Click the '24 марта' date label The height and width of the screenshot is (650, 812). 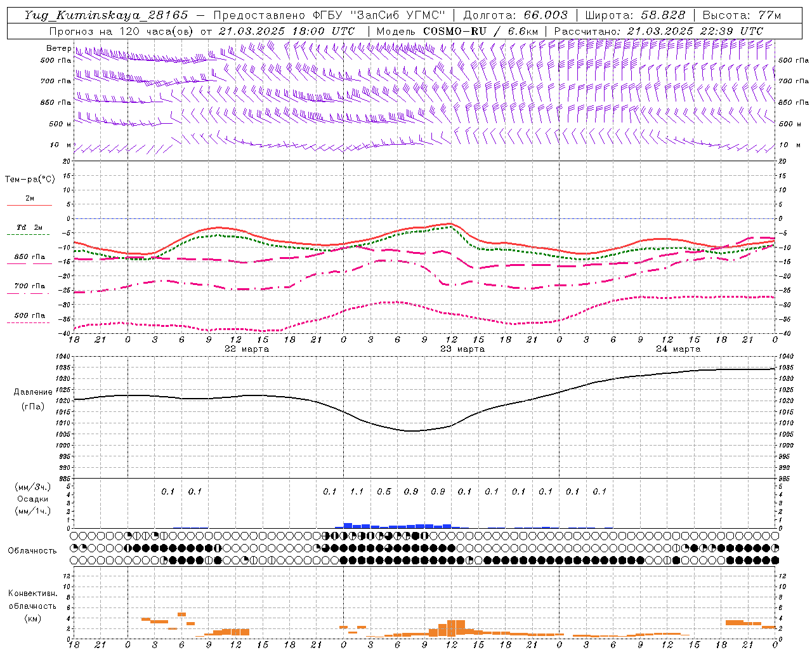[x=678, y=349]
